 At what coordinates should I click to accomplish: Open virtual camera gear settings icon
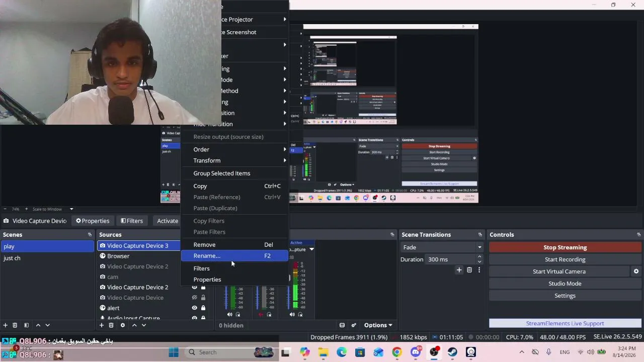[x=636, y=271]
